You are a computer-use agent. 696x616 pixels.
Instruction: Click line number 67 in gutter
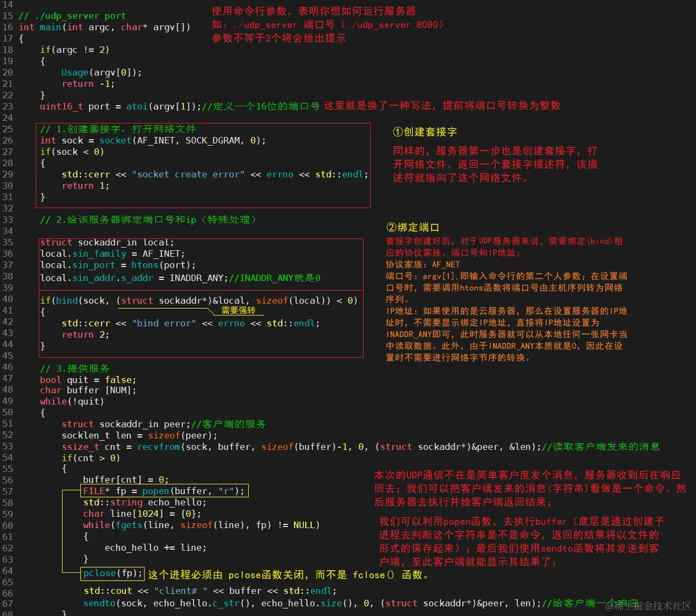coord(8,604)
